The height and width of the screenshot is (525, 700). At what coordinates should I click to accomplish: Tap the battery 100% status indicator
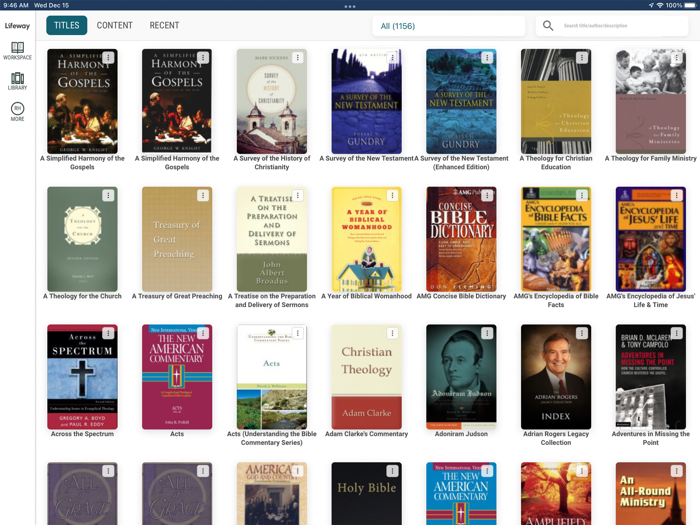(681, 5)
